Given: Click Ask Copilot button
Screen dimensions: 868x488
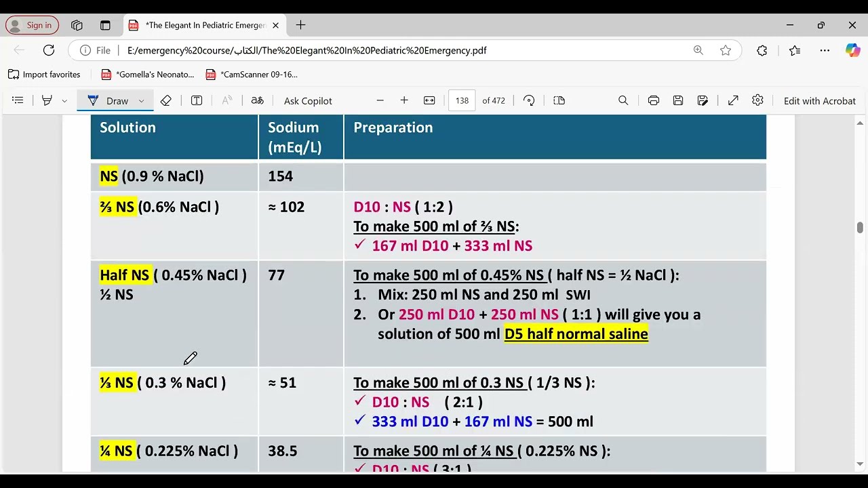Looking at the screenshot, I should [308, 100].
